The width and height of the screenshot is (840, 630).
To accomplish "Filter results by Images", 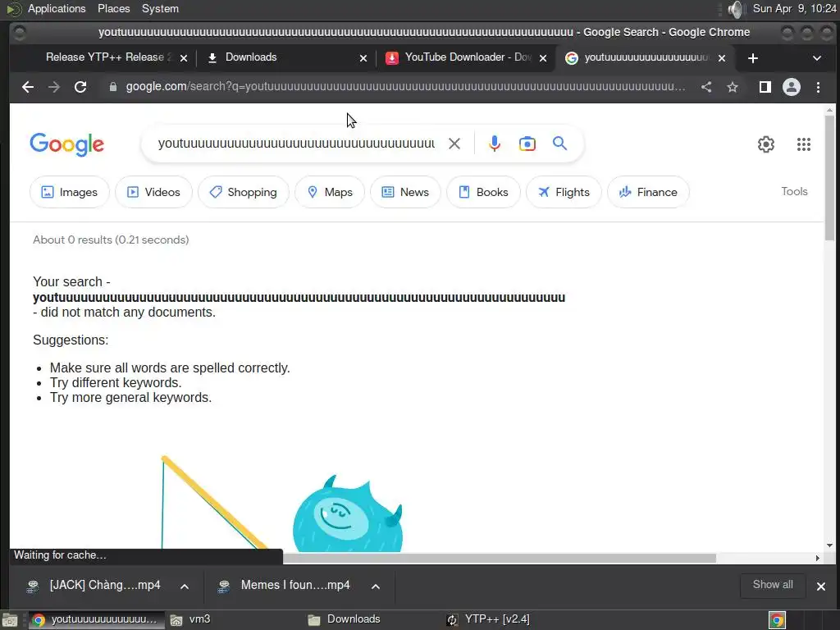I will (70, 192).
